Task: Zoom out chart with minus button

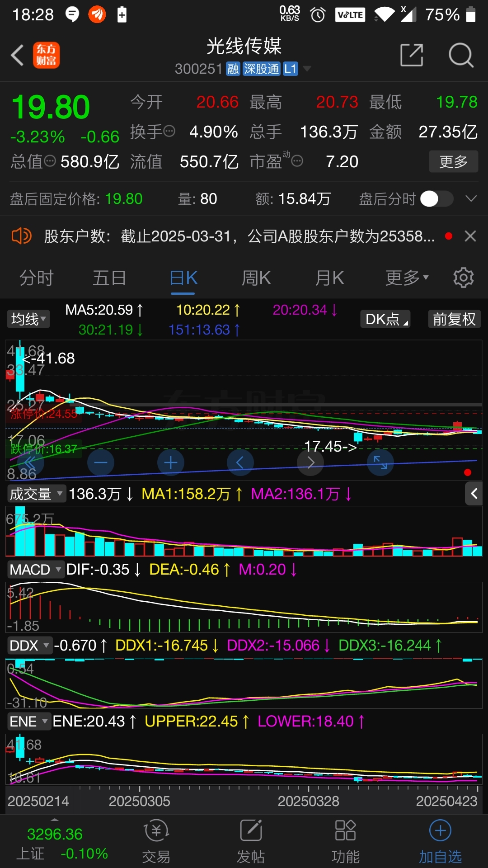Action: pyautogui.click(x=101, y=462)
